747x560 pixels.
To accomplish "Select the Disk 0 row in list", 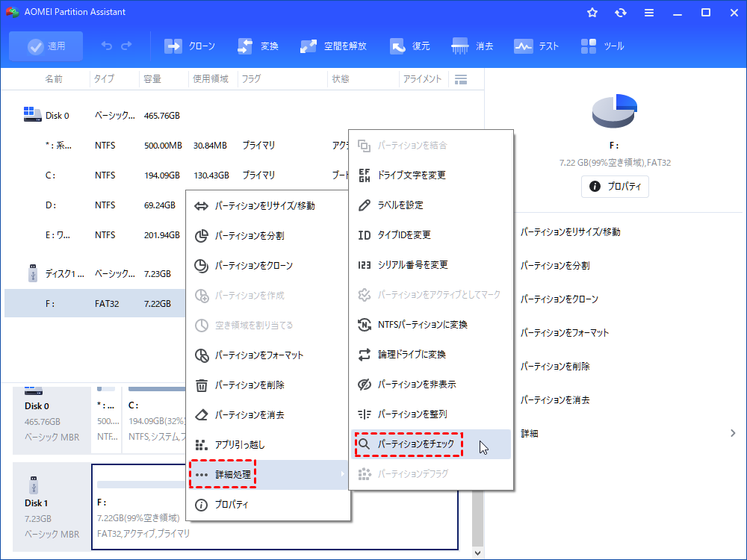I will 242,116.
